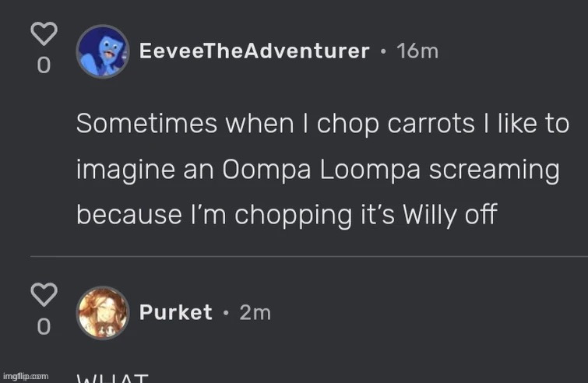Visit the Purket username link
The height and width of the screenshot is (383, 588).
175,312
